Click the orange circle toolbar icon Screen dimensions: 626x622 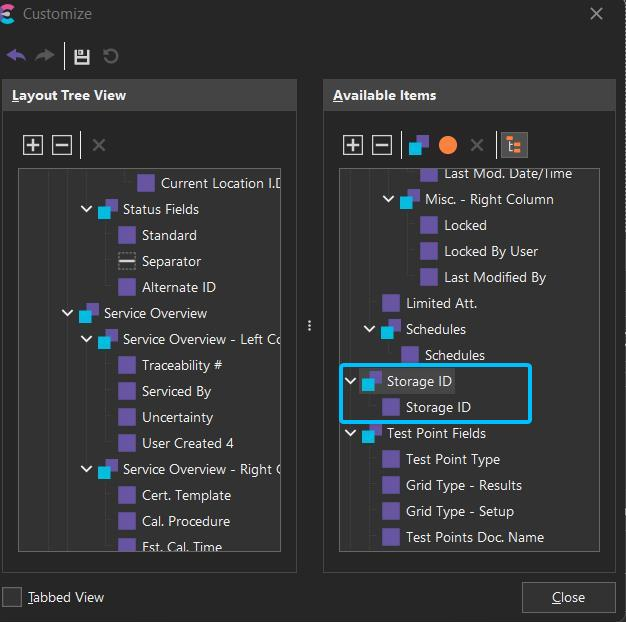point(448,145)
